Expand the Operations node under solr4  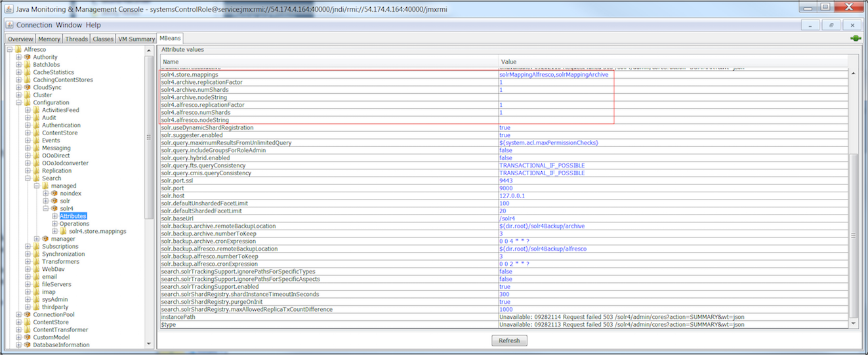tap(54, 224)
